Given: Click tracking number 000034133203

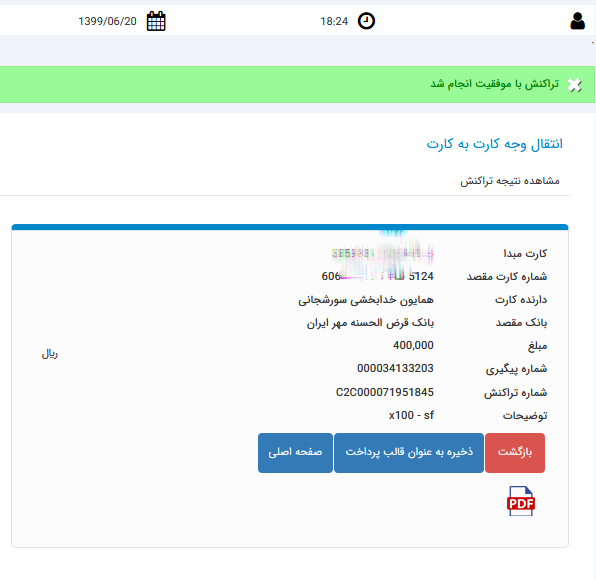Looking at the screenshot, I should coord(395,368).
